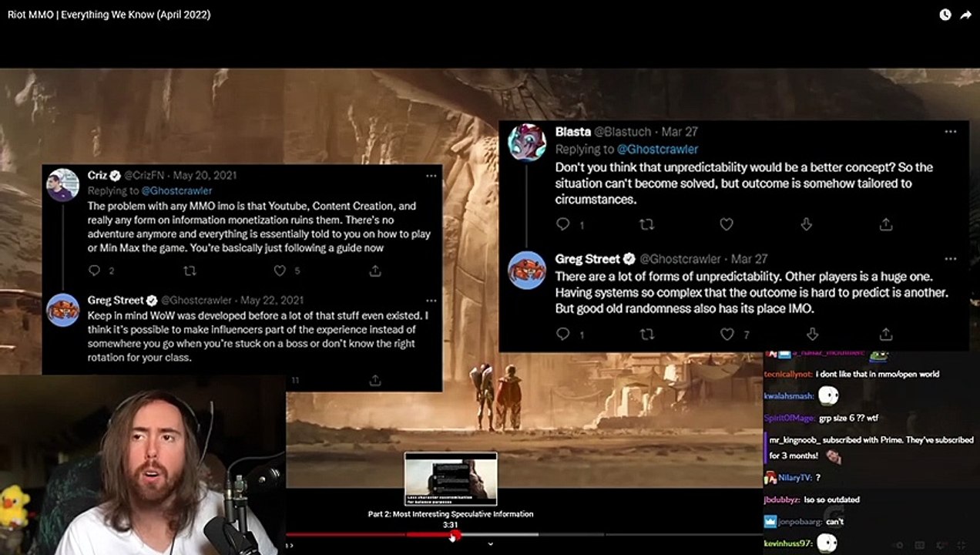Click the chat username kwalahsmash

click(789, 396)
